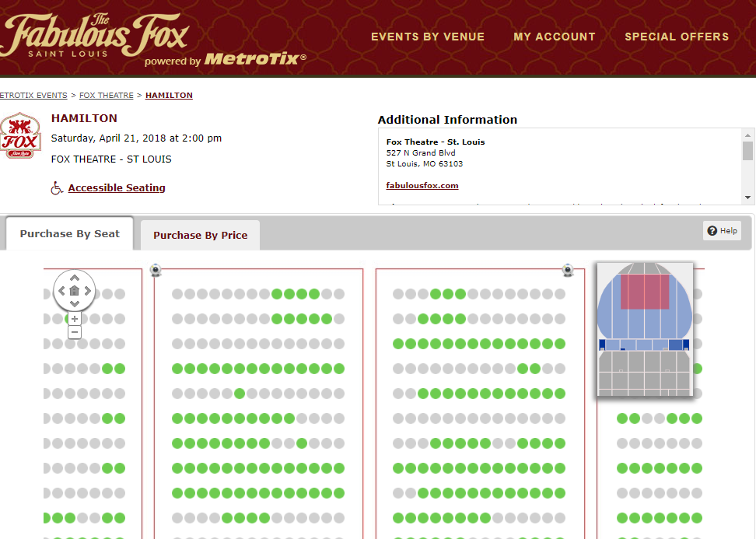
Task: Pan the seat map up
Action: point(75,278)
